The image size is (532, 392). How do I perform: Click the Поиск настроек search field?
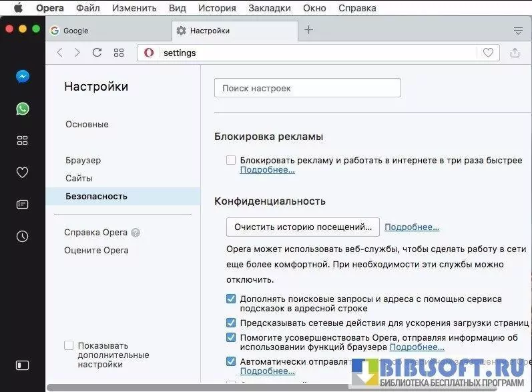coord(307,88)
